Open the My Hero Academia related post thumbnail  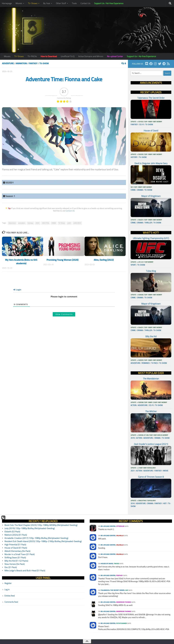[x=22, y=246]
